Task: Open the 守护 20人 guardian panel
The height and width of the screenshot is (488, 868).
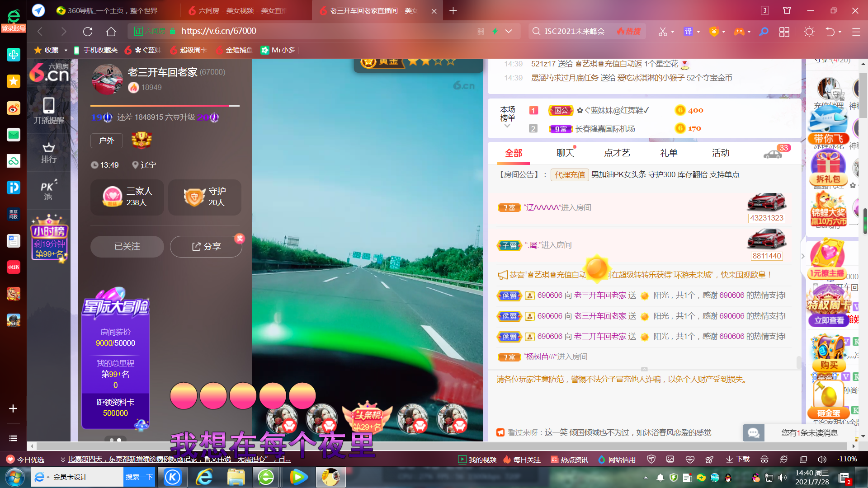Action: pyautogui.click(x=205, y=197)
